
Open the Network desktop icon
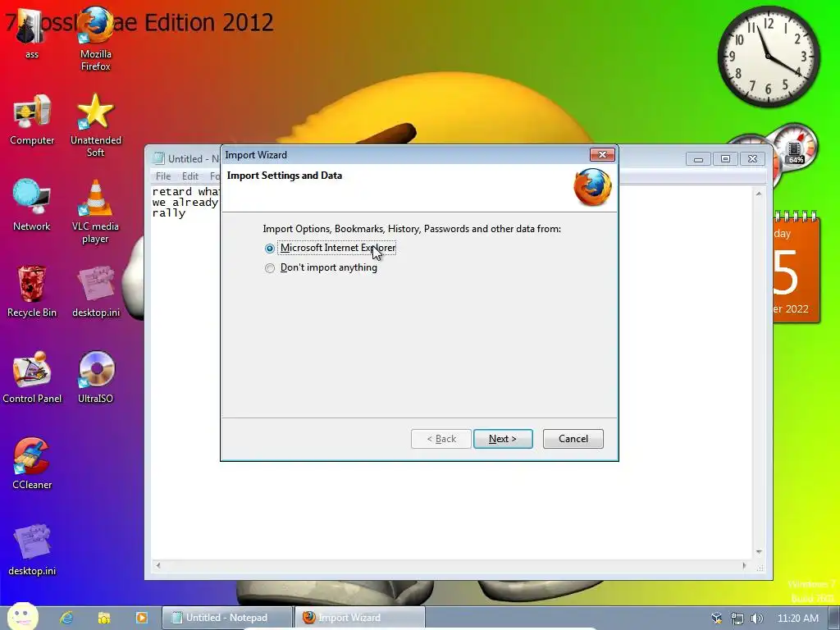[x=32, y=206]
